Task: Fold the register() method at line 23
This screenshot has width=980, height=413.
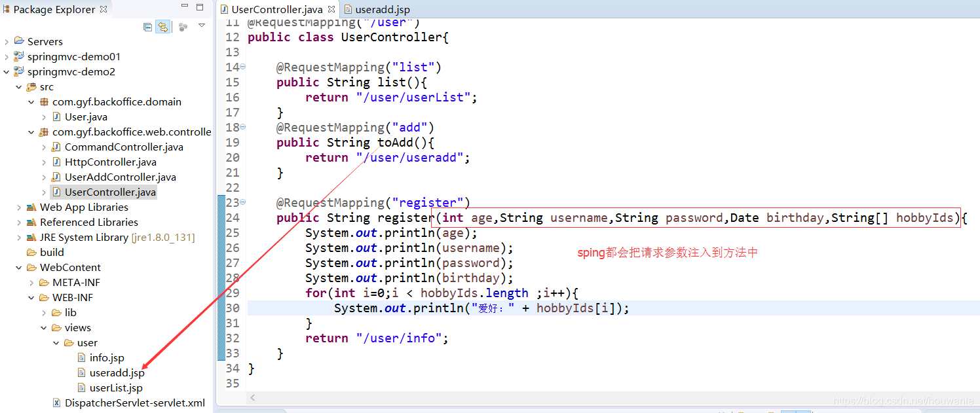Action: click(x=243, y=202)
